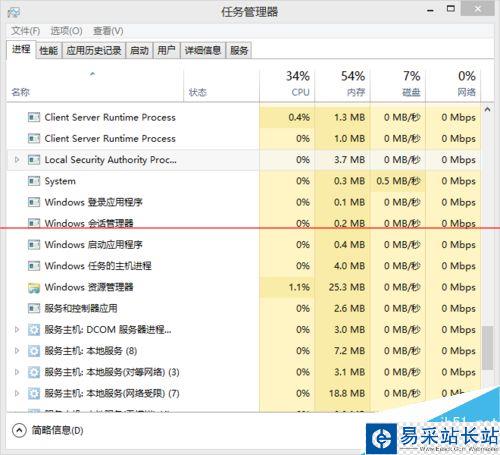Click the Windows 任务的主机进程 icon
The width and height of the screenshot is (500, 455).
pos(34,266)
